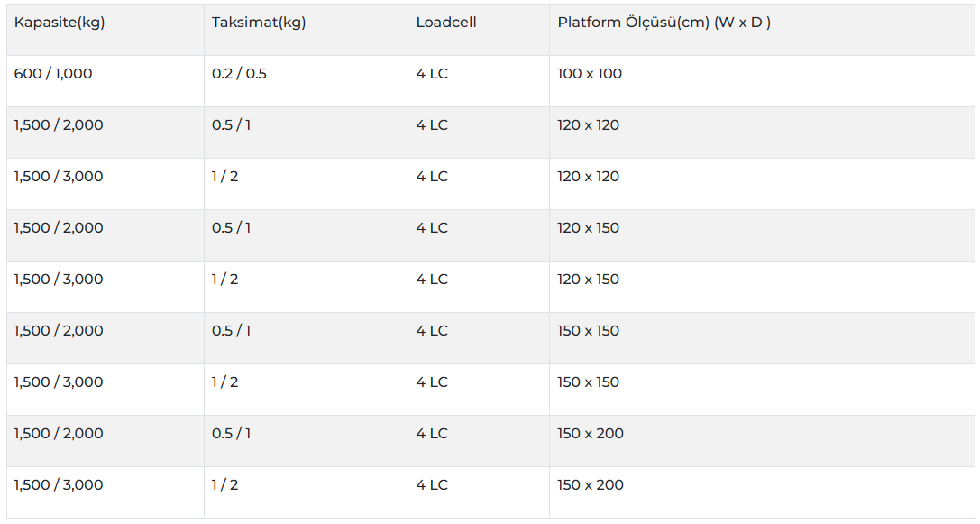Click the 100 x 100 platform size cell
This screenshot has width=980, height=524.
tap(590, 74)
